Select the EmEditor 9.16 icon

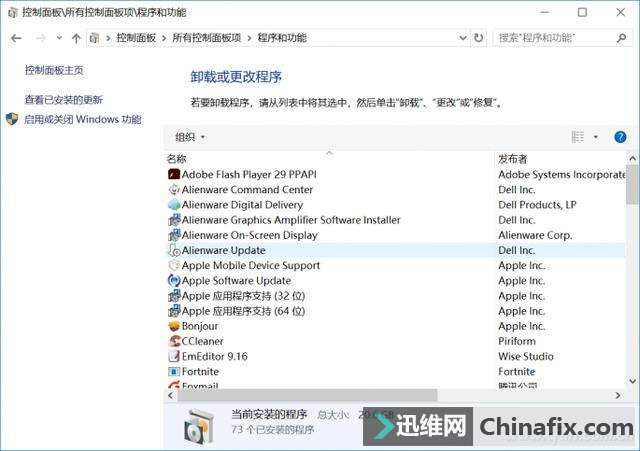point(174,356)
